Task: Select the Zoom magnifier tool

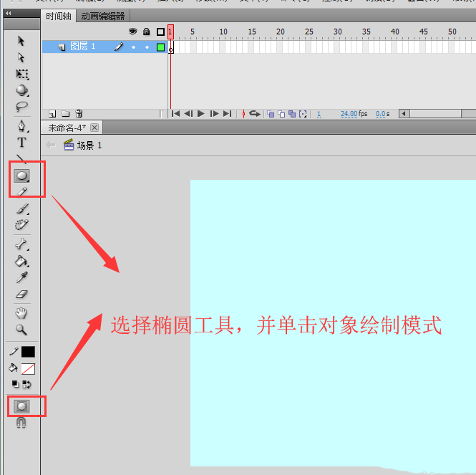Action: coord(21,330)
